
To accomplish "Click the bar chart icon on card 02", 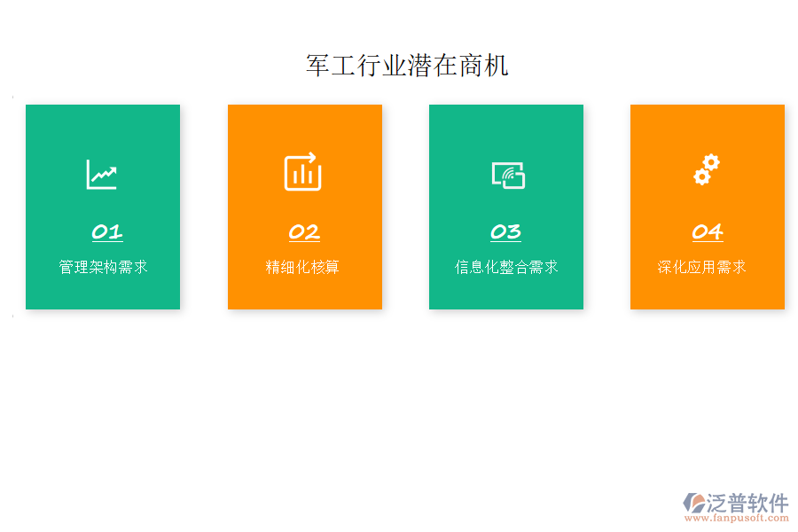I will (304, 172).
